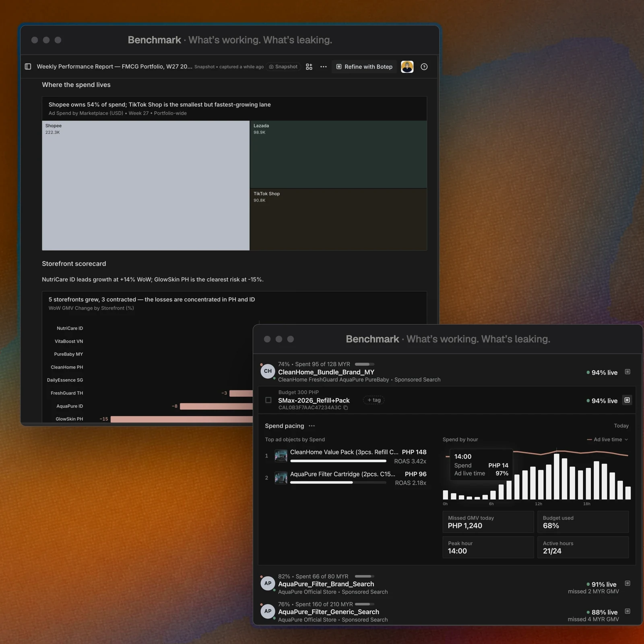Click the refine icon on AquaPure_Filter_Generic_Search row
Viewport: 644px width, 644px height.
pos(627,611)
